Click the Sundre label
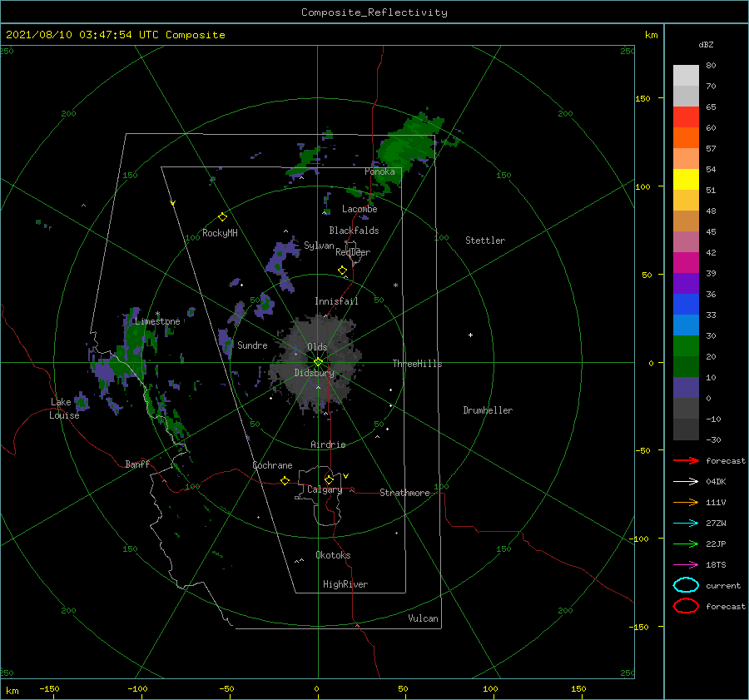 252,345
